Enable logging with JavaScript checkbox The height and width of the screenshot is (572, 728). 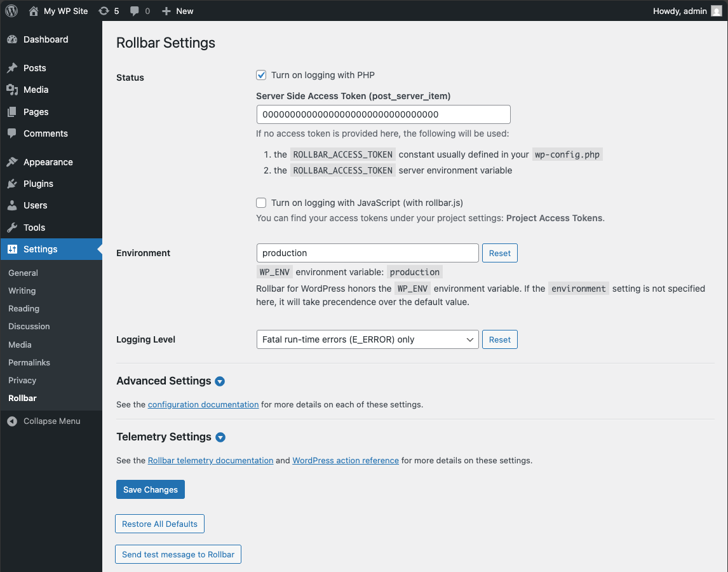point(261,202)
